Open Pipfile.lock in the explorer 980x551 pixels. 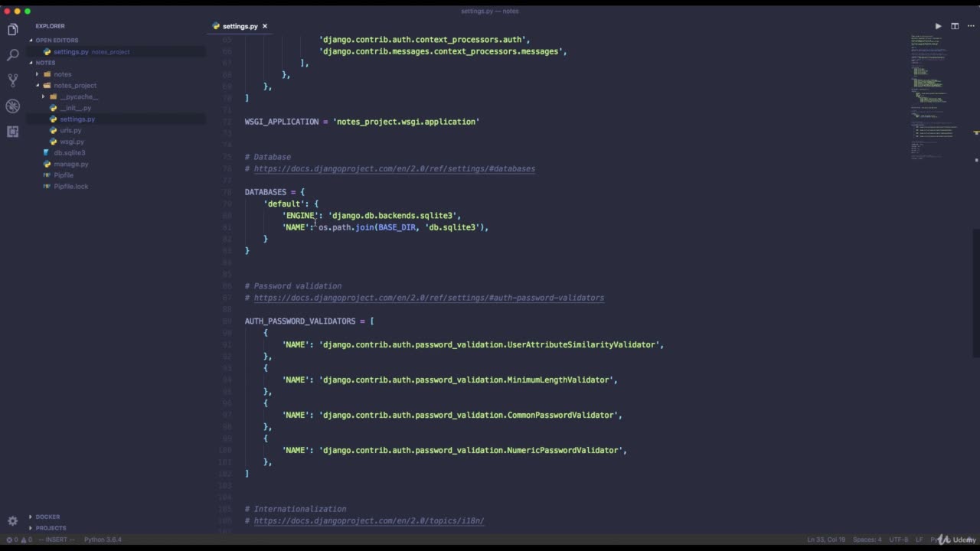[70, 186]
